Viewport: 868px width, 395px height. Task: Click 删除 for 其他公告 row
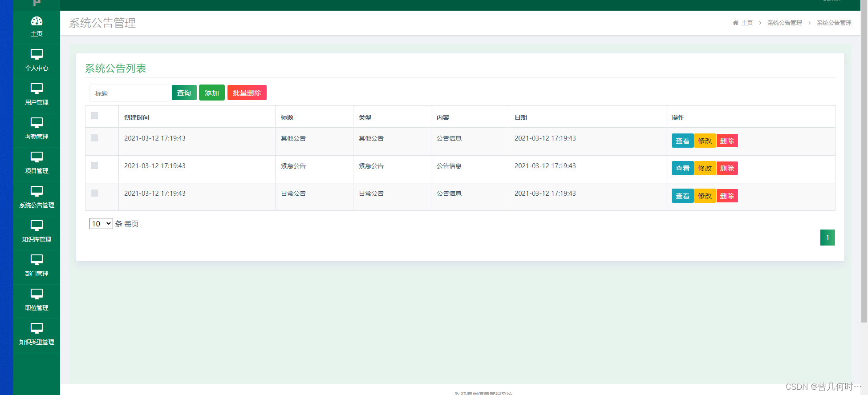tap(727, 141)
